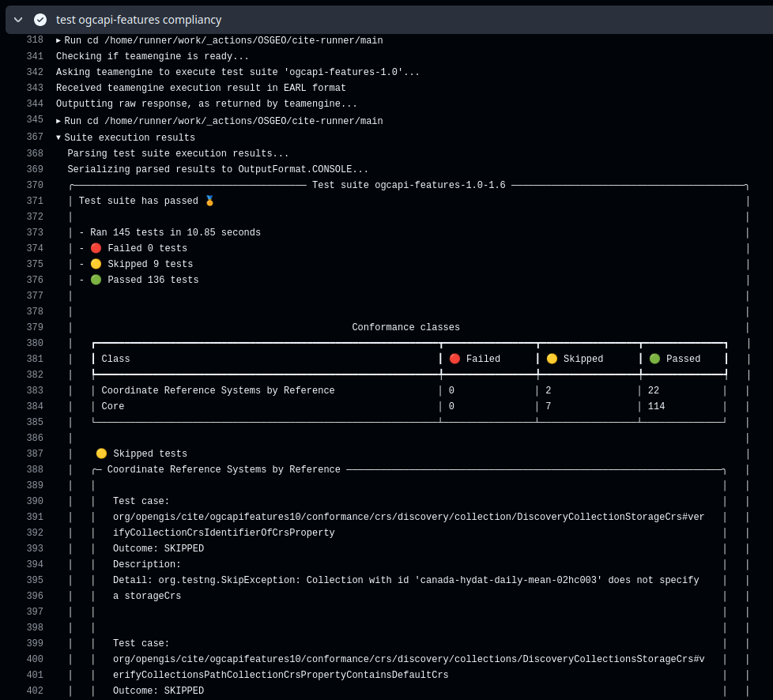Screen dimensions: 773x700
Task: Click 'Serializing parsed results to OutputFormat.CONSOLE...' line
Action: 218,169
